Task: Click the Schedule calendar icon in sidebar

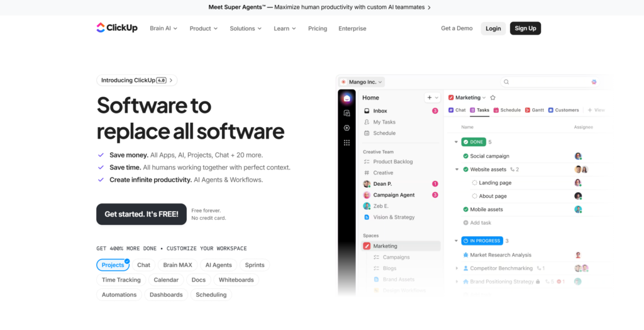Action: tap(367, 133)
